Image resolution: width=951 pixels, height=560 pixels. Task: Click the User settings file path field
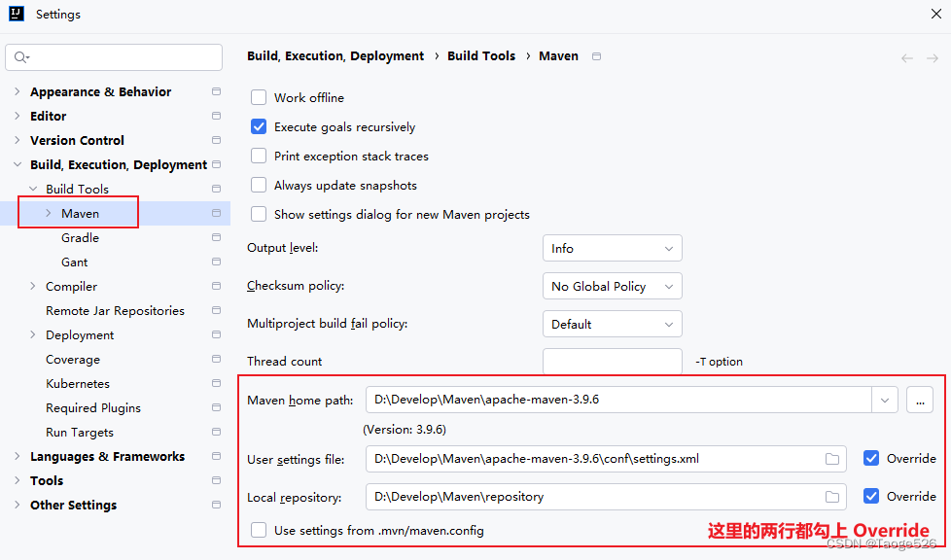click(x=606, y=459)
